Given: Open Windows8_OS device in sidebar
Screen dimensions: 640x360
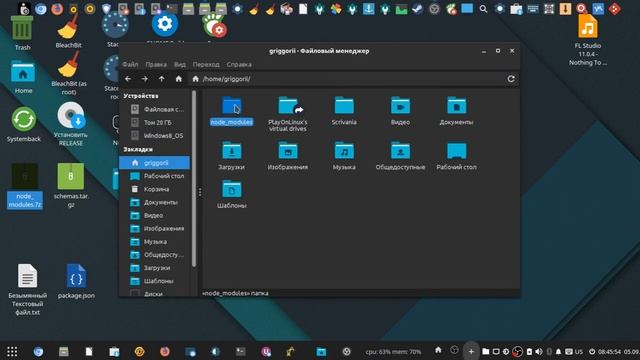Looking at the screenshot, I should point(157,136).
